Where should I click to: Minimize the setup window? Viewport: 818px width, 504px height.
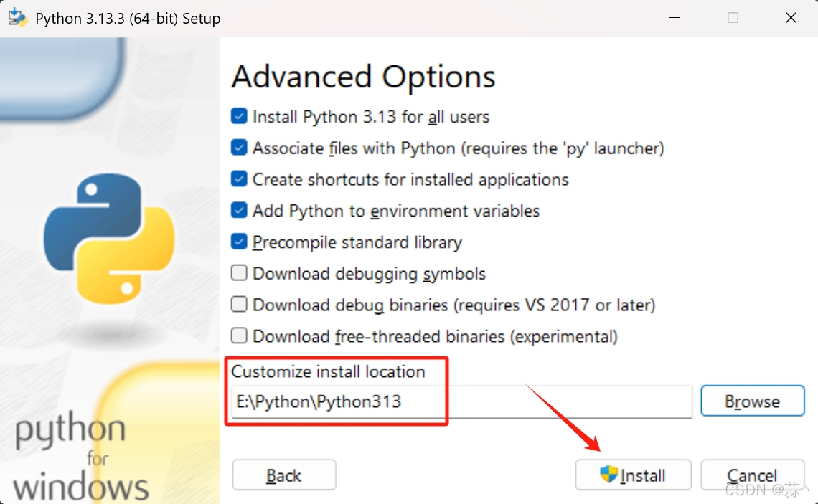[674, 17]
